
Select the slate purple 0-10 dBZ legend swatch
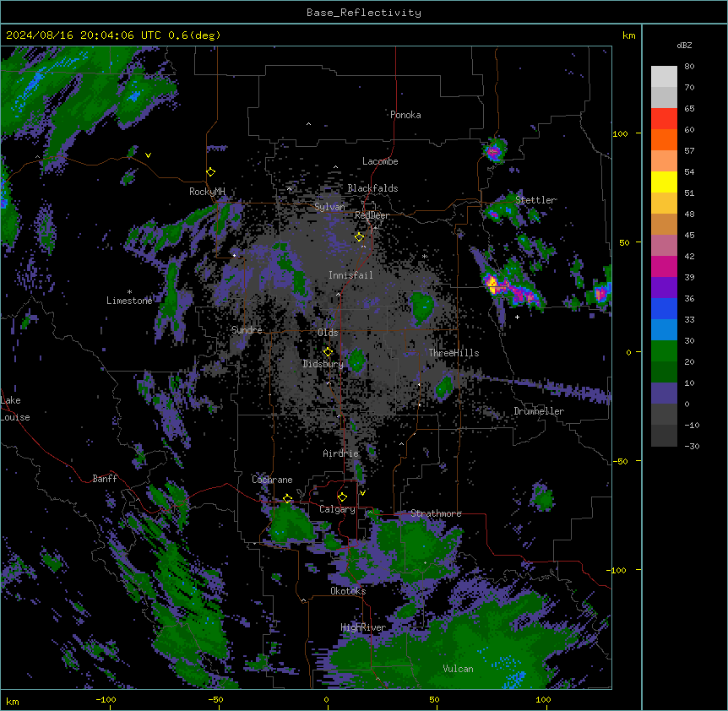point(664,393)
